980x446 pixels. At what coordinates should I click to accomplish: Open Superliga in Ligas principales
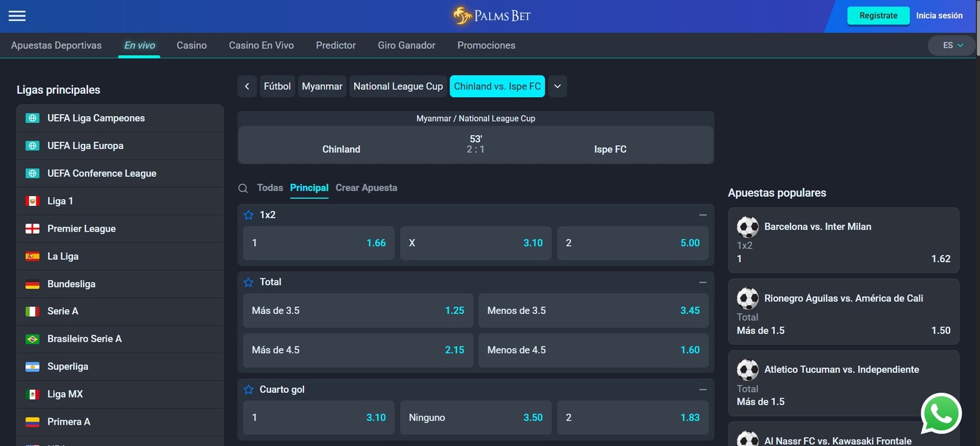120,367
